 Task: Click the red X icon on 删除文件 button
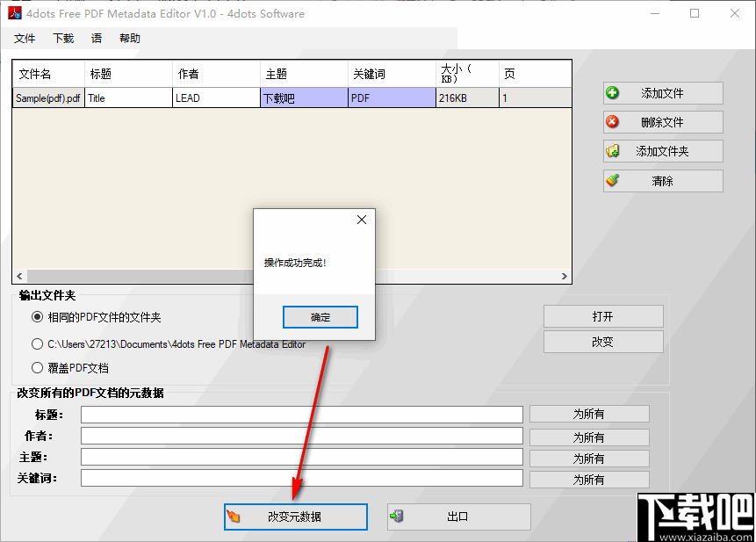click(613, 121)
